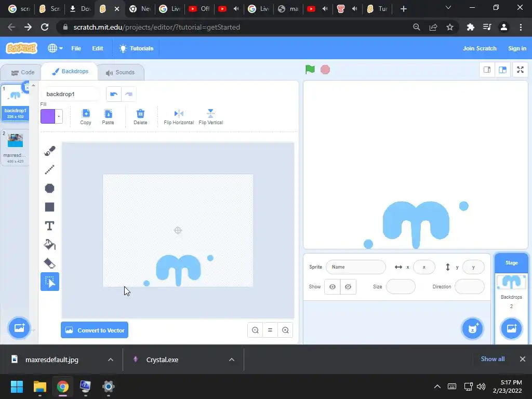Click Show all downloads
The image size is (532, 399).
click(493, 359)
